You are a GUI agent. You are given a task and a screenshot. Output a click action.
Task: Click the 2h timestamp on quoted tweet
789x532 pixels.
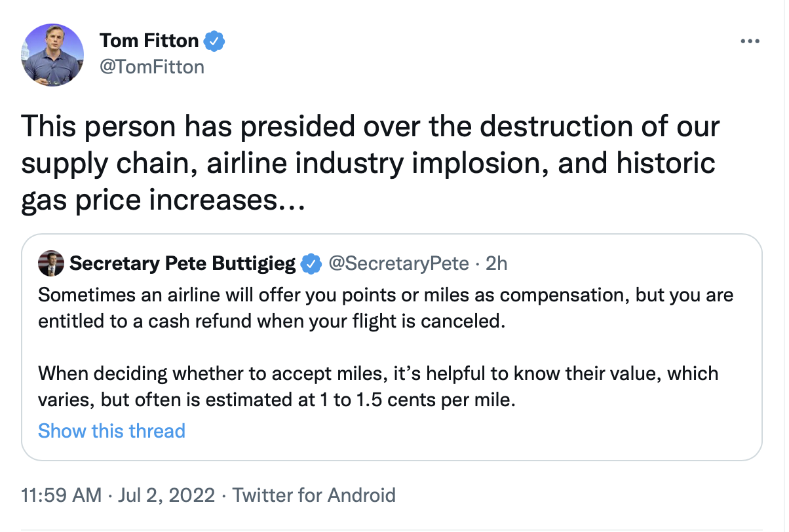point(497,263)
